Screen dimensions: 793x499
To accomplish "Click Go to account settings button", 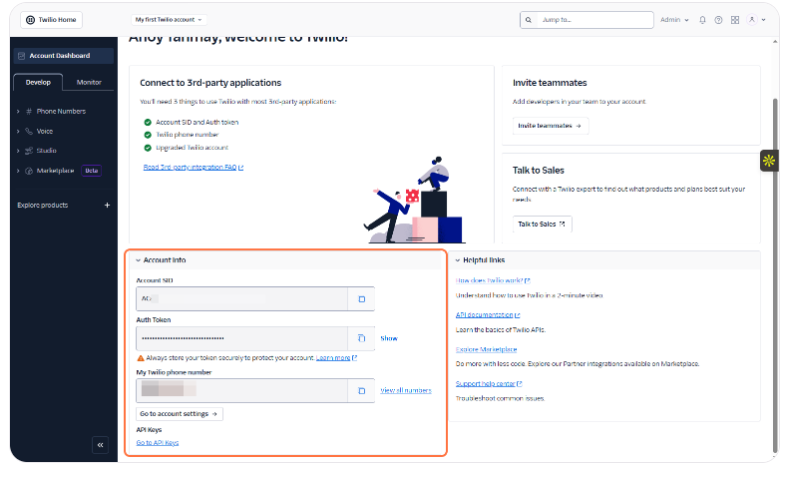I will coord(179,414).
